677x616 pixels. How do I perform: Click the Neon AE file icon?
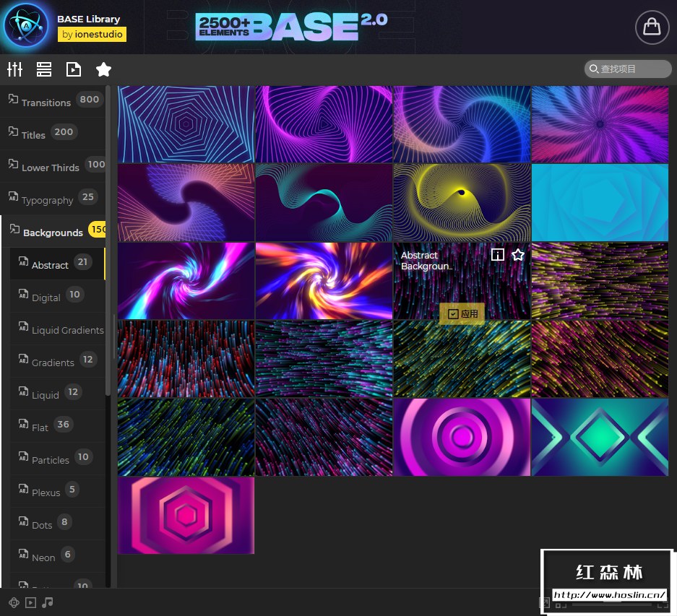[x=23, y=554]
